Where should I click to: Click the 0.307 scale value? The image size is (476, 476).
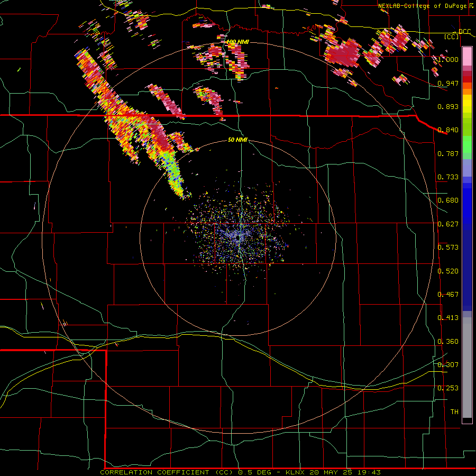pos(448,364)
